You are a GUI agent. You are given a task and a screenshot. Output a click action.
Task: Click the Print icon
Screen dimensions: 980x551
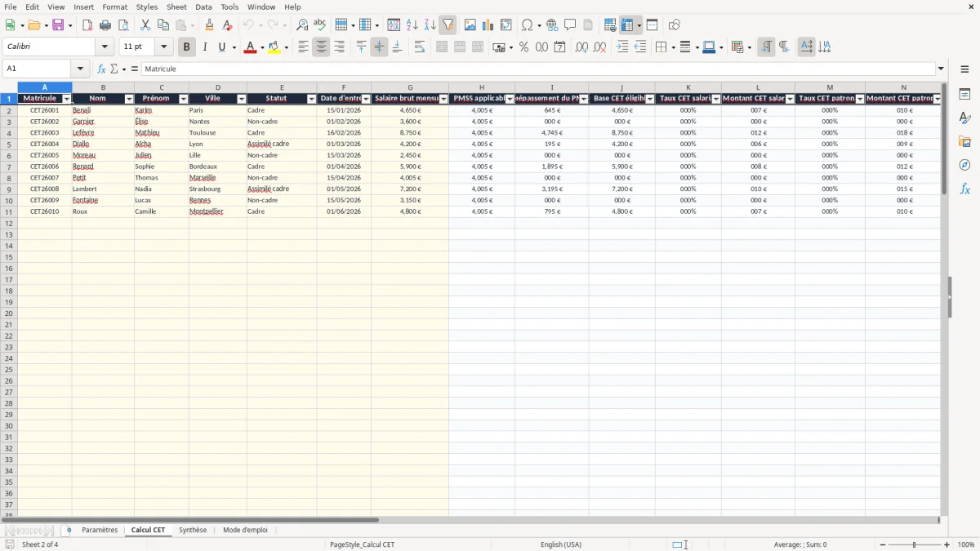coord(105,25)
